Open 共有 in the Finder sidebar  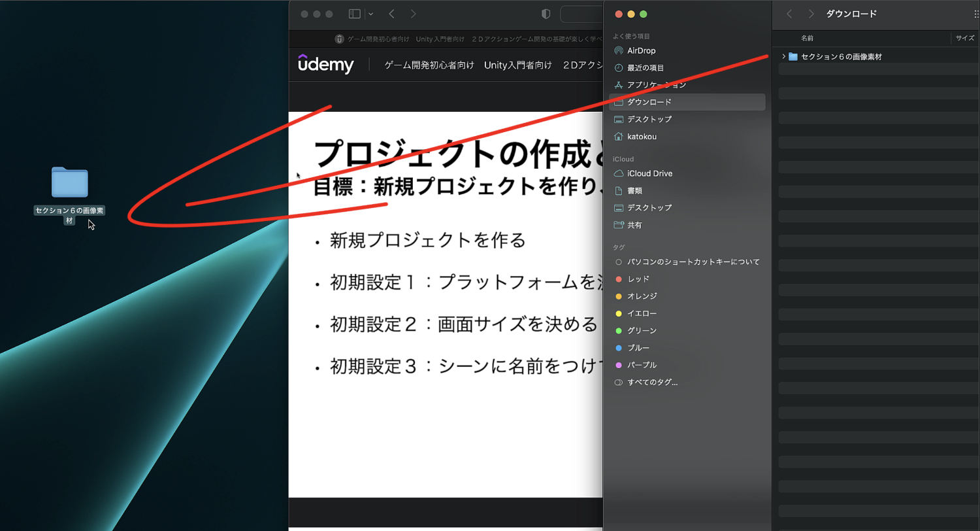point(687,225)
